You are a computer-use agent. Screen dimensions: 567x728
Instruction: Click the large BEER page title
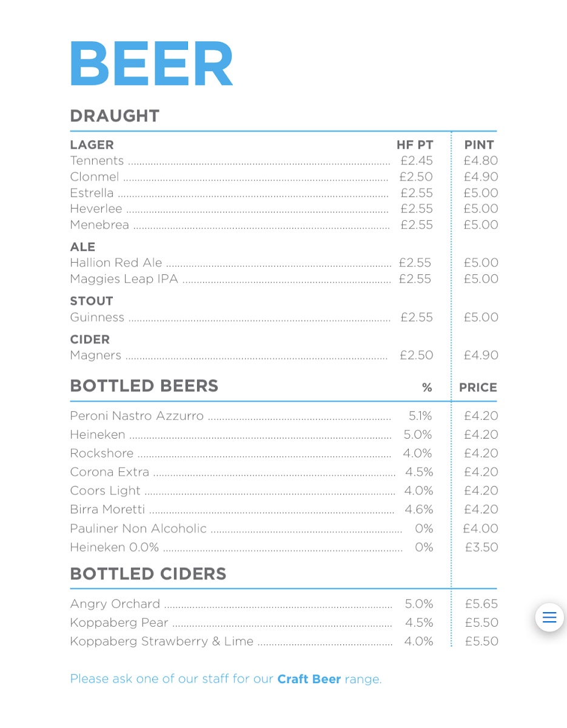tap(151, 64)
